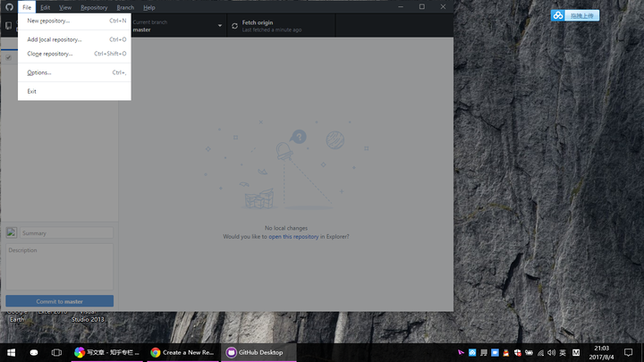The height and width of the screenshot is (362, 644).
Task: Follow the open this repository link
Action: point(293,236)
